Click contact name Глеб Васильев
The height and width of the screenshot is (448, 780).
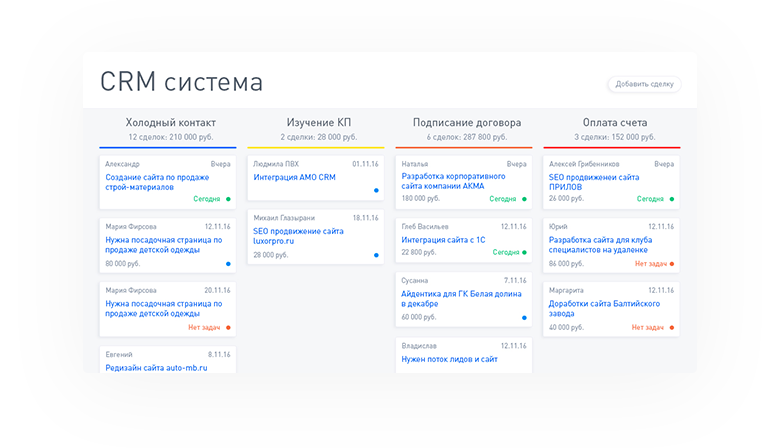pos(425,226)
